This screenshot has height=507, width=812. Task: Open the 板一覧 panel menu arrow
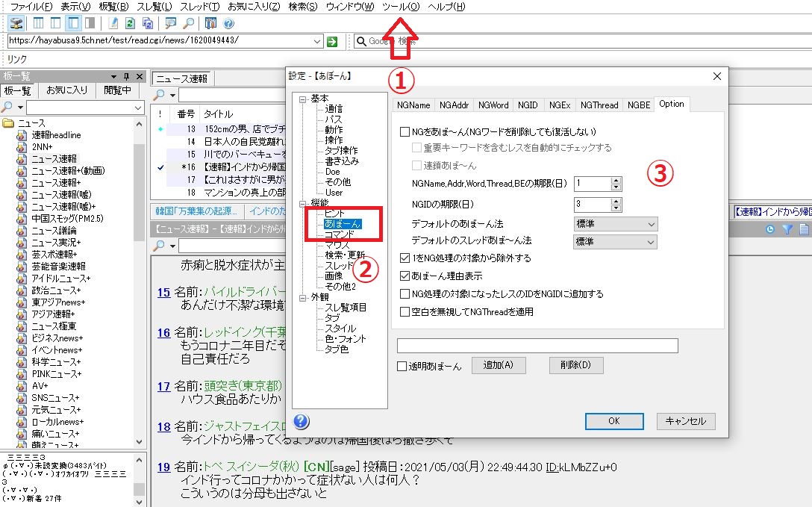(x=113, y=77)
